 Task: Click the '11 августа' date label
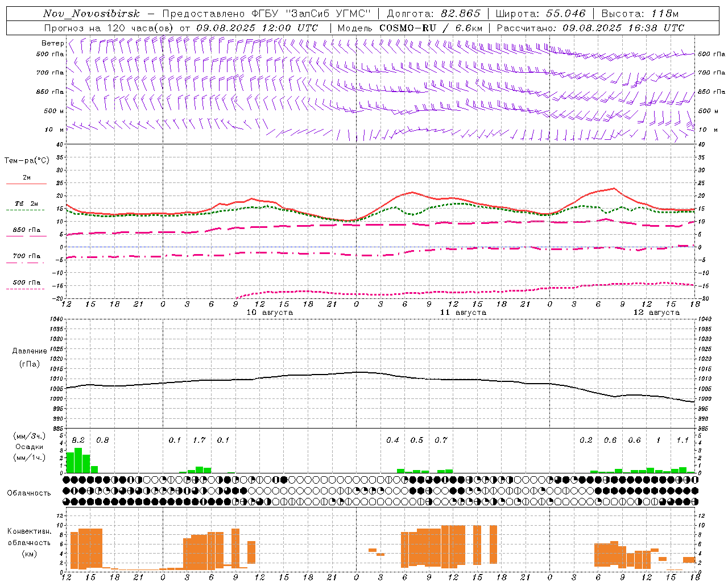[463, 313]
